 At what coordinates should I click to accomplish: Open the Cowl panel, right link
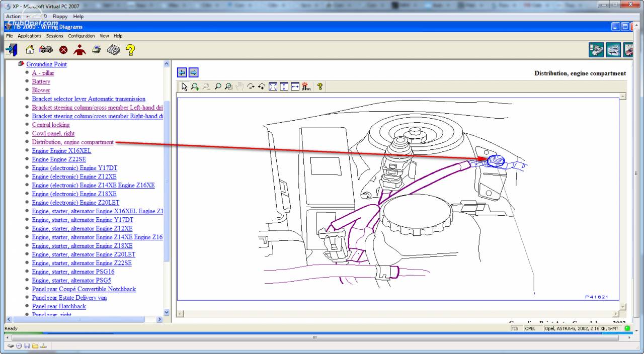[x=53, y=133]
